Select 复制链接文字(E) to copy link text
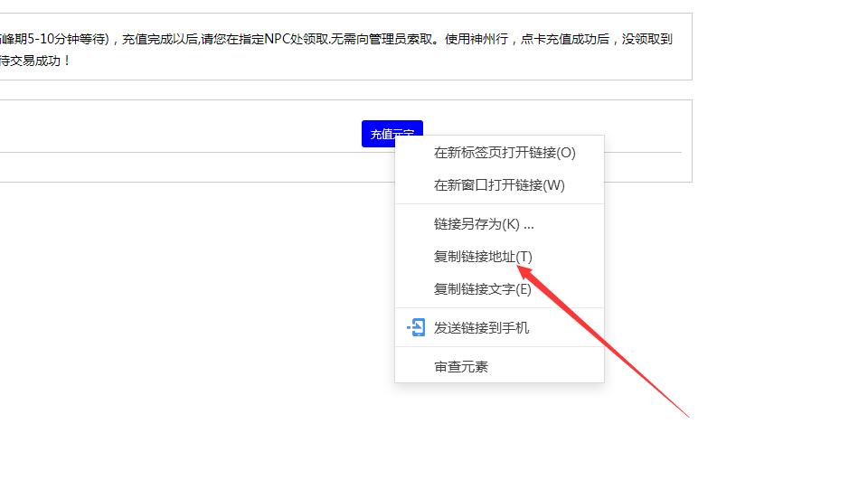 click(482, 289)
